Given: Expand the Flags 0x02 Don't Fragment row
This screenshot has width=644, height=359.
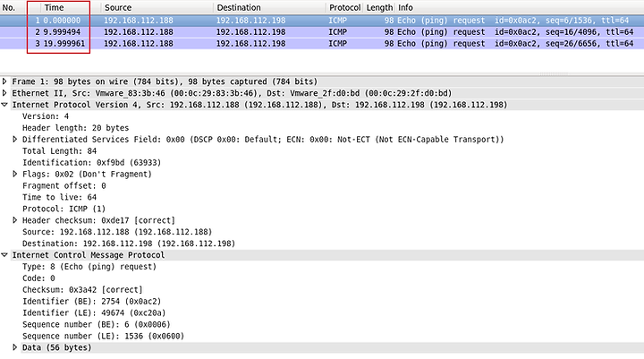Looking at the screenshot, I should click(x=15, y=174).
